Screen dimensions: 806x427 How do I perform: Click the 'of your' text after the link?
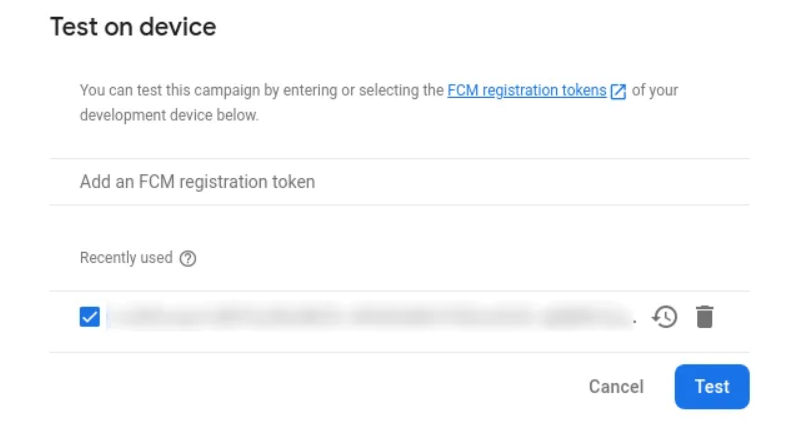click(x=655, y=90)
